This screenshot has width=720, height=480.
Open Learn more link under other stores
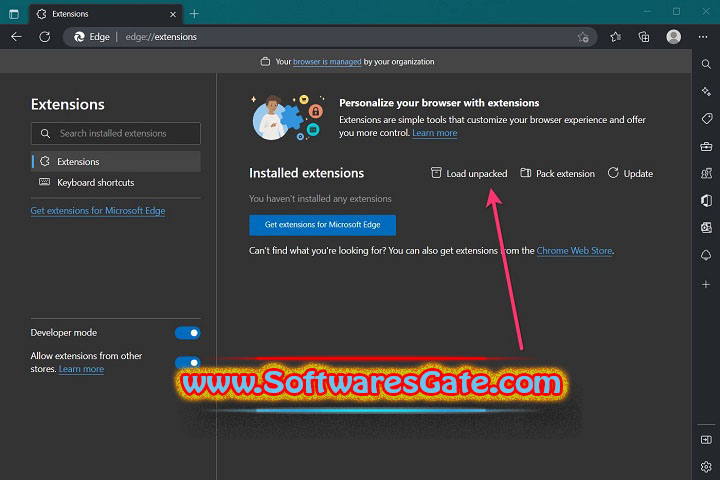click(x=81, y=369)
